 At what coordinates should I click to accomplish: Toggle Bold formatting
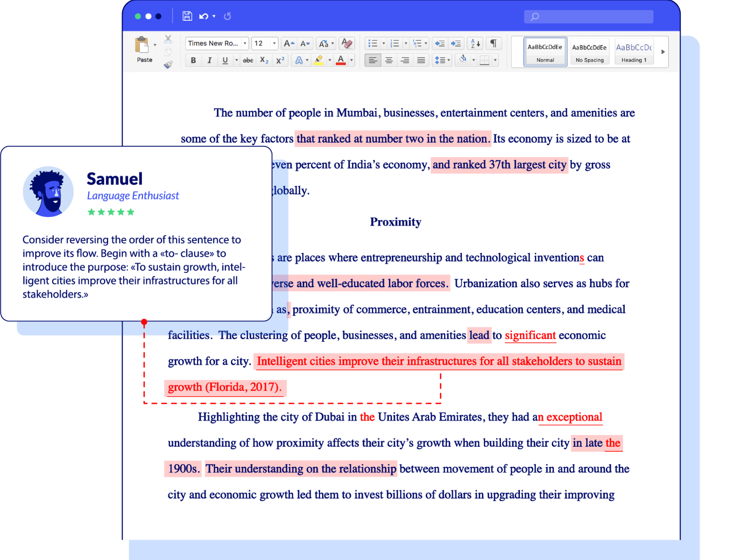tap(194, 60)
